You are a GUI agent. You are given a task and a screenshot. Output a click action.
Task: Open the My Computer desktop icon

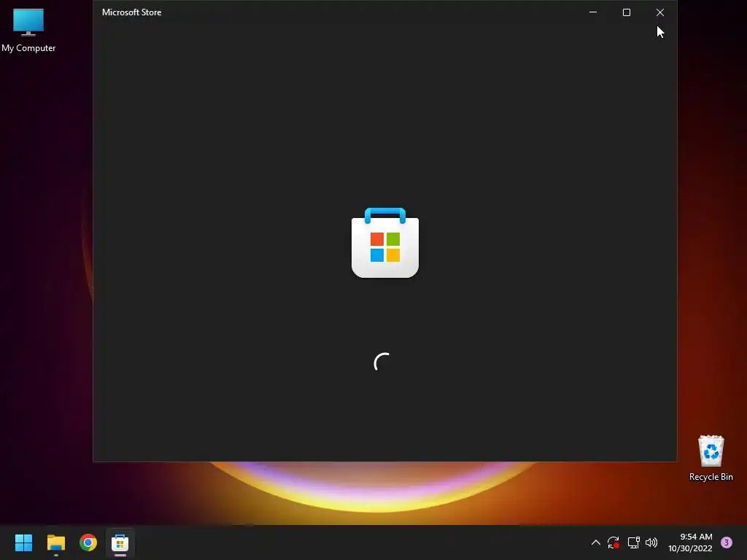28,29
